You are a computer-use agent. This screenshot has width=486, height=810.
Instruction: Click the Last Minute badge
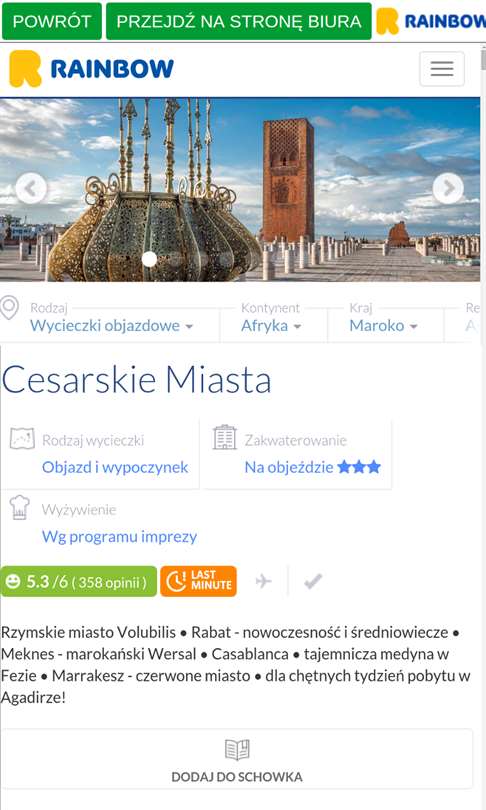coord(198,581)
